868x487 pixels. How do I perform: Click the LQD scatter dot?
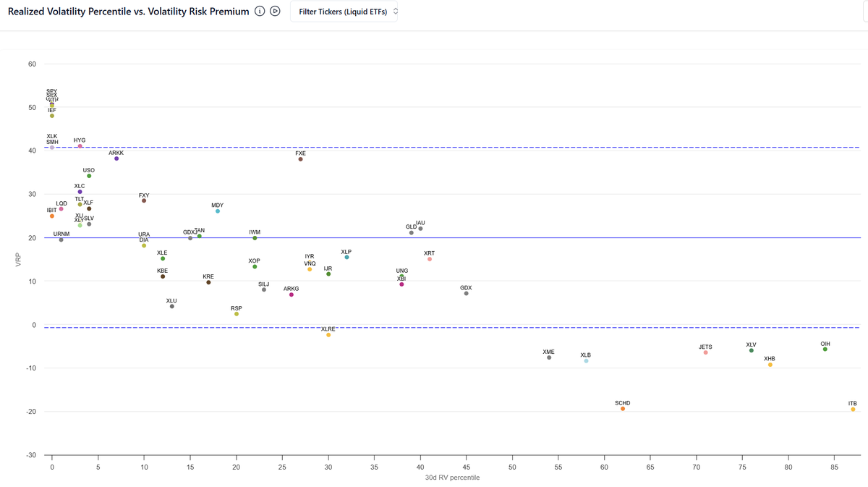61,209
